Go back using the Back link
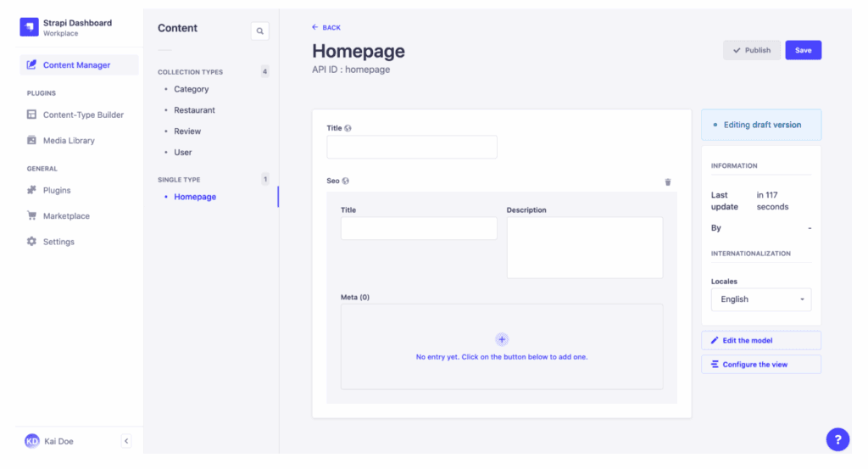 pos(326,28)
